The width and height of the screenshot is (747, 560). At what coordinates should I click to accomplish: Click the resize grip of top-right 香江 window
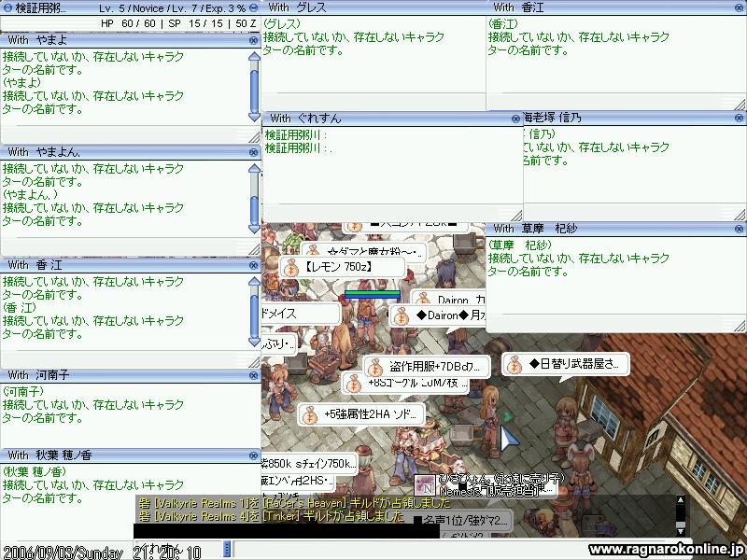coord(740,105)
